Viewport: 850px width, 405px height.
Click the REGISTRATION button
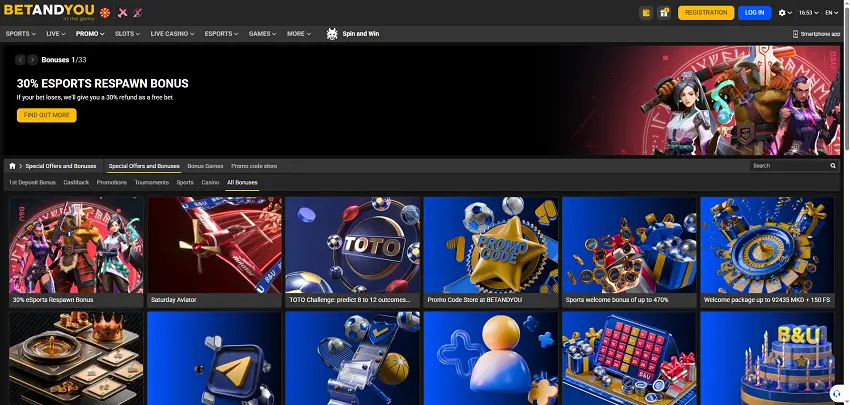coord(706,12)
